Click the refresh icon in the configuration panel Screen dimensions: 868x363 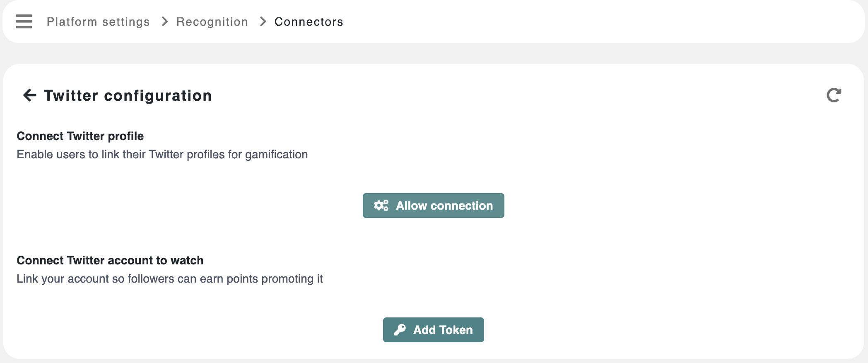(834, 95)
